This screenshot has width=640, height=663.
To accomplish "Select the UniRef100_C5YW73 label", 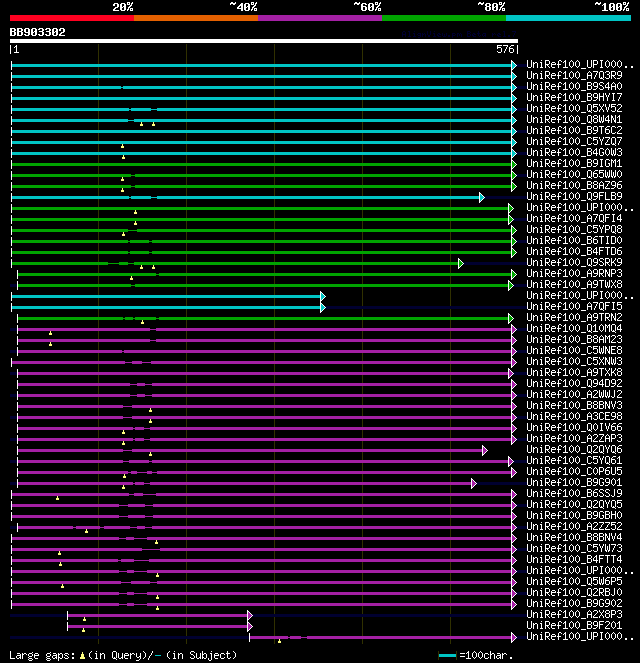I will 574,548.
